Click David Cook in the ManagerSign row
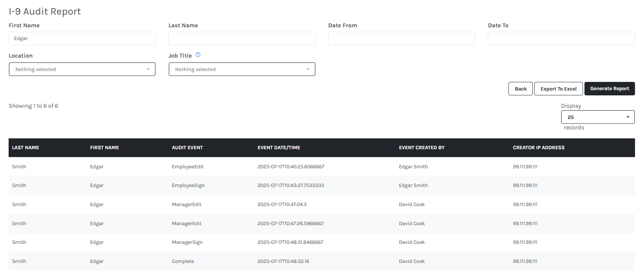 pos(412,242)
